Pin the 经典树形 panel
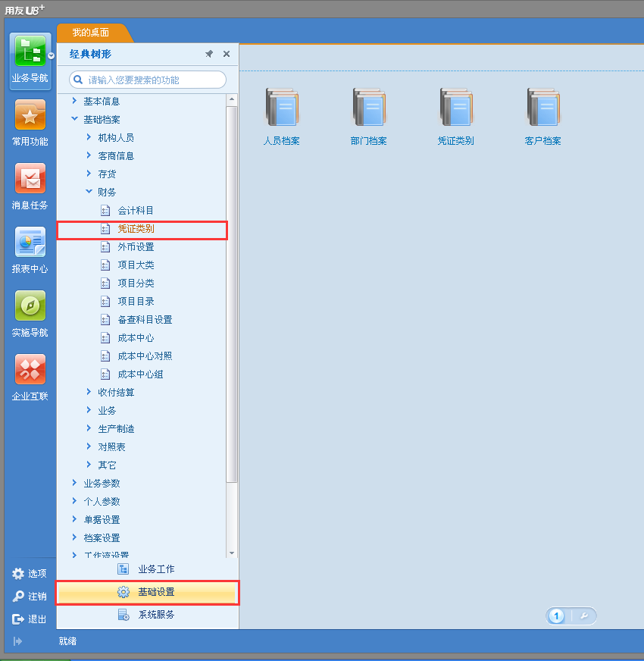Image resolution: width=644 pixels, height=661 pixels. point(209,55)
